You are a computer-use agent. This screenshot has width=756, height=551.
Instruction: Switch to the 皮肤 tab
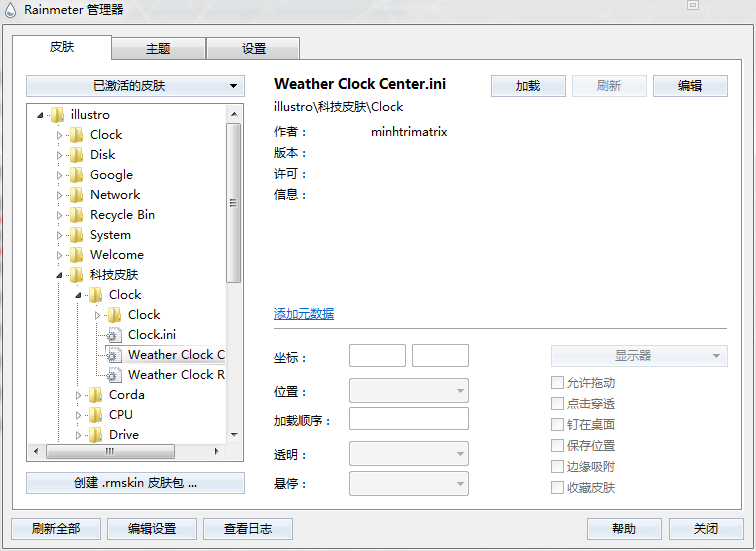click(x=62, y=47)
